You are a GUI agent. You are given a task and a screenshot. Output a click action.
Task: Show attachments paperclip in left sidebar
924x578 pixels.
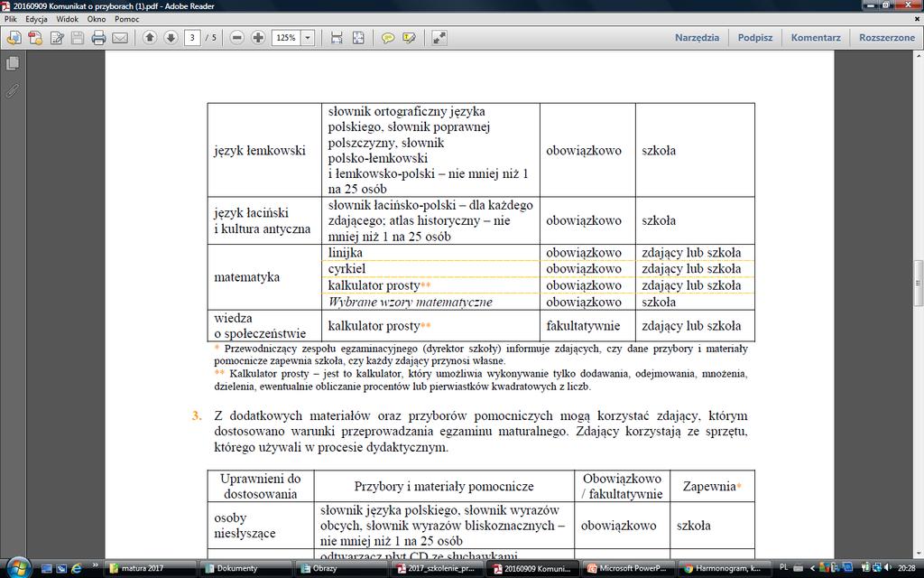(x=13, y=90)
